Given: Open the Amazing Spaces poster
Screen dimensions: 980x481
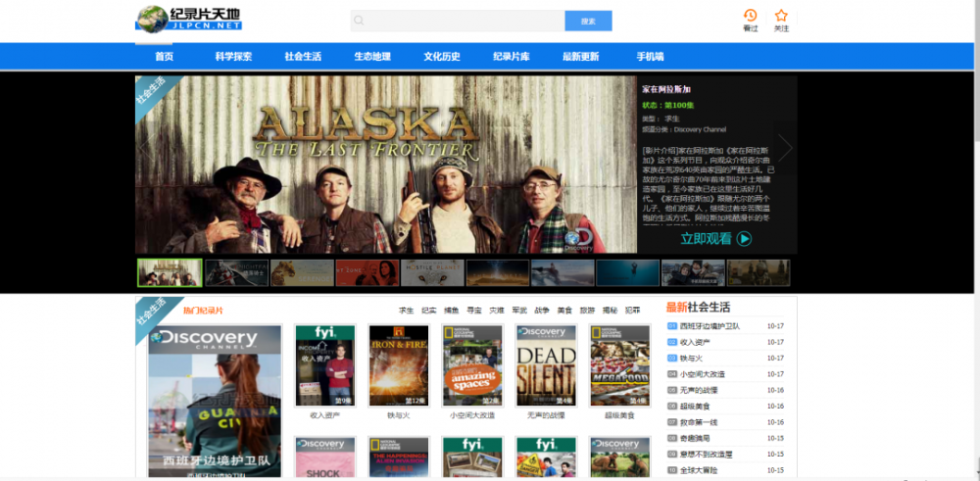Looking at the screenshot, I should 472,365.
